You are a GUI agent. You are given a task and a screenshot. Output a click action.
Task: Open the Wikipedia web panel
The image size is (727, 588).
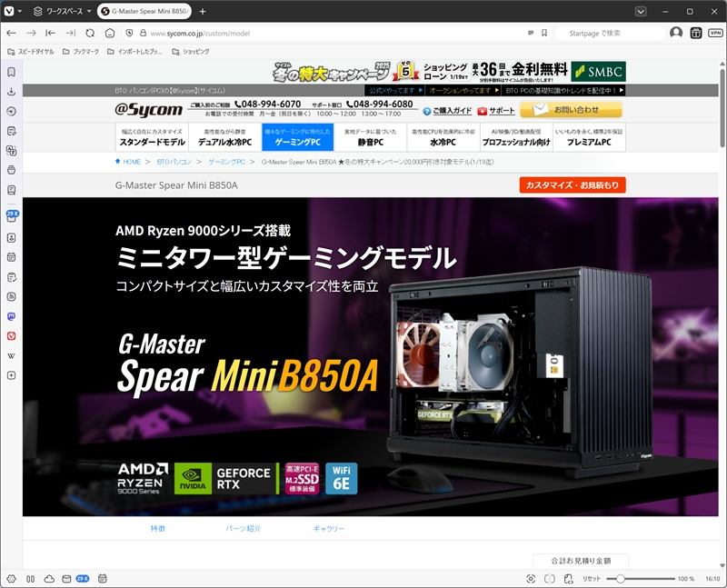pyautogui.click(x=11, y=355)
